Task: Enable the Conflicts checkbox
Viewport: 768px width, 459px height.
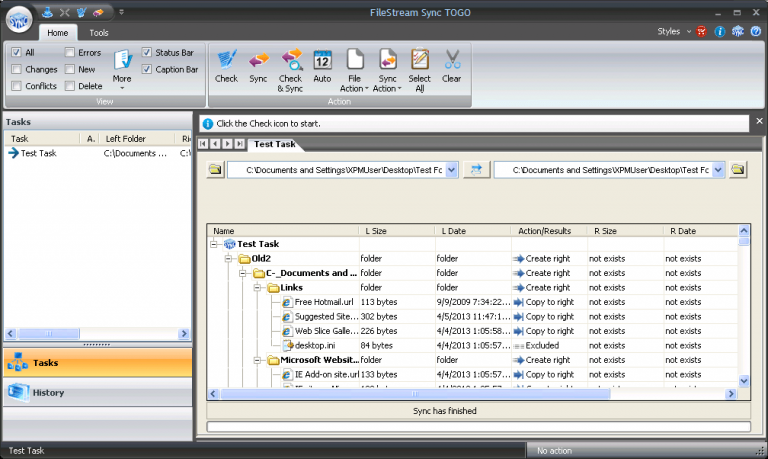Action: tap(17, 86)
